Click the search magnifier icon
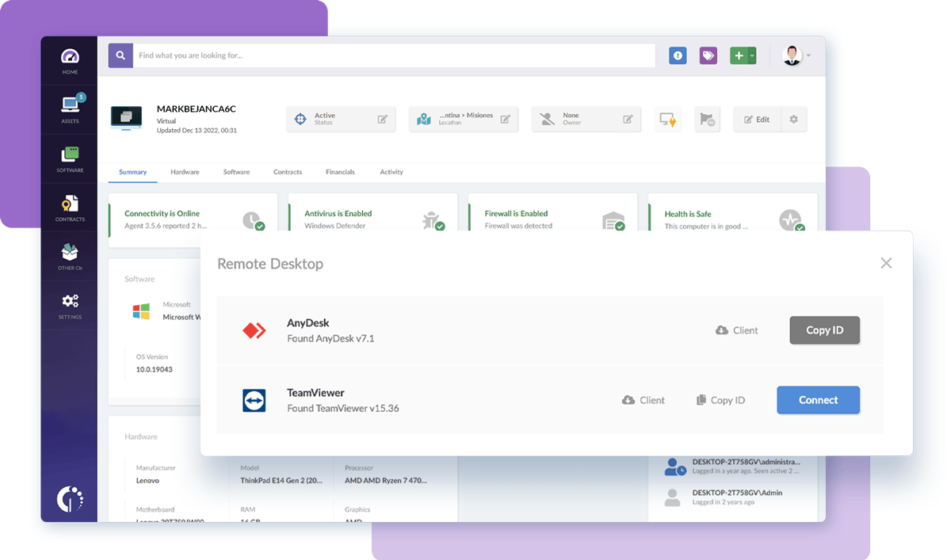 pyautogui.click(x=120, y=55)
